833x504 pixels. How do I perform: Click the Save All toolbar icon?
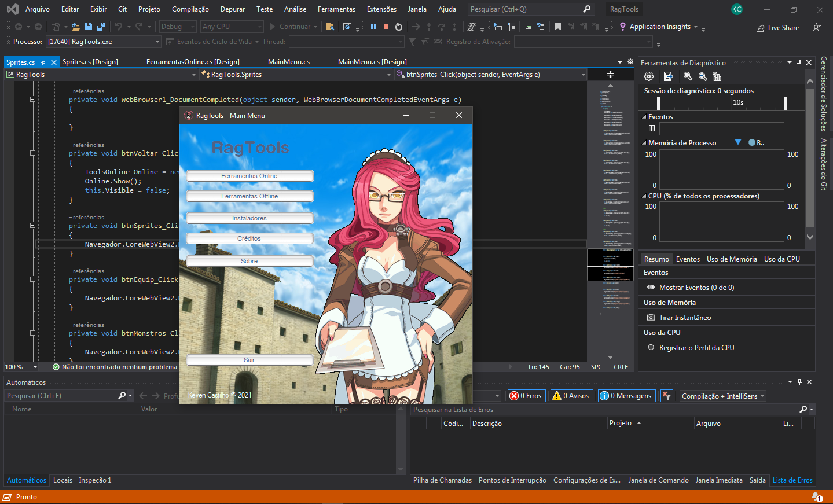[x=101, y=27]
